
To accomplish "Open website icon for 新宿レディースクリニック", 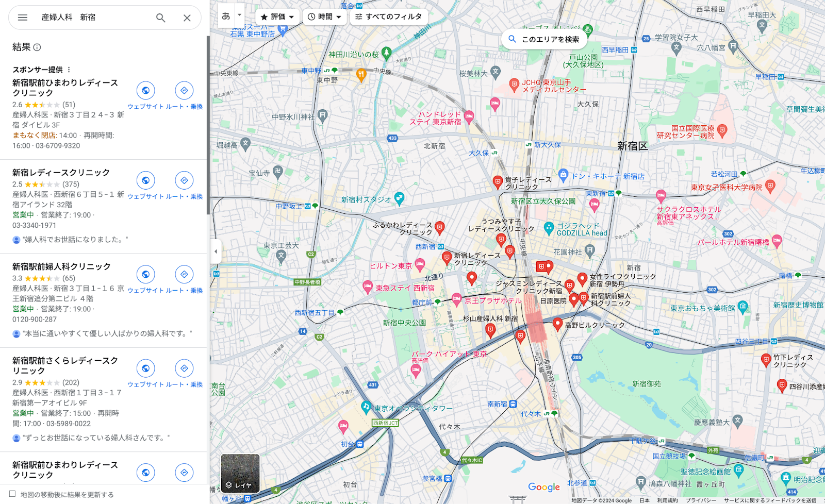I will [x=146, y=180].
